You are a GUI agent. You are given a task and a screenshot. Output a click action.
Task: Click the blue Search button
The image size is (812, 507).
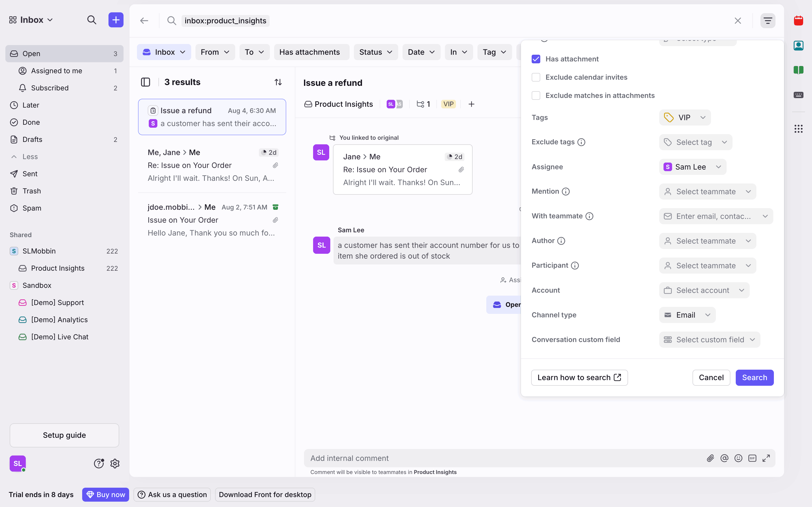point(754,378)
